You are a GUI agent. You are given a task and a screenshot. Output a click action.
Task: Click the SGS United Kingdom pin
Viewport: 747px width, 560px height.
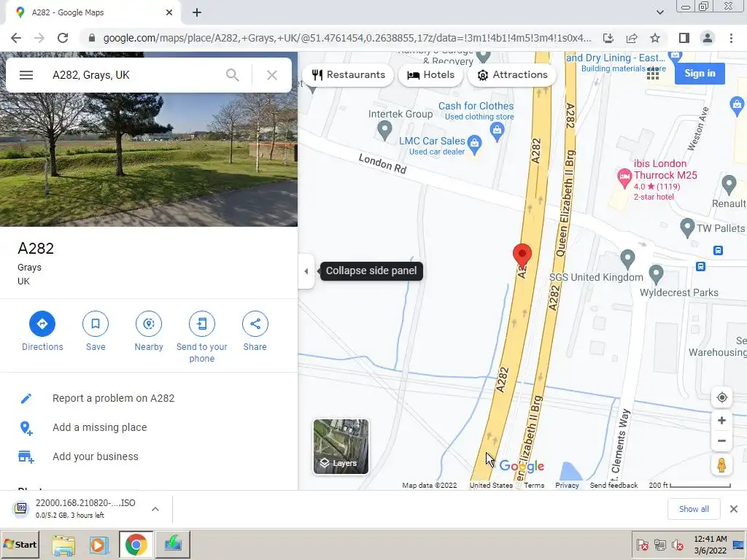(x=627, y=259)
